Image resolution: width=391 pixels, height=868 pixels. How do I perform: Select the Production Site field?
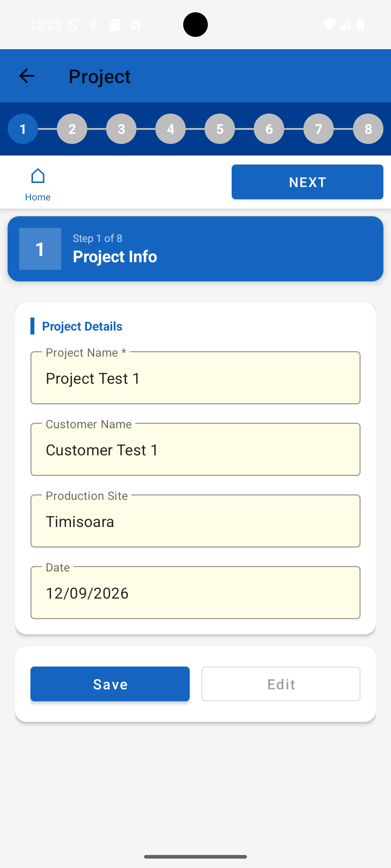tap(195, 521)
